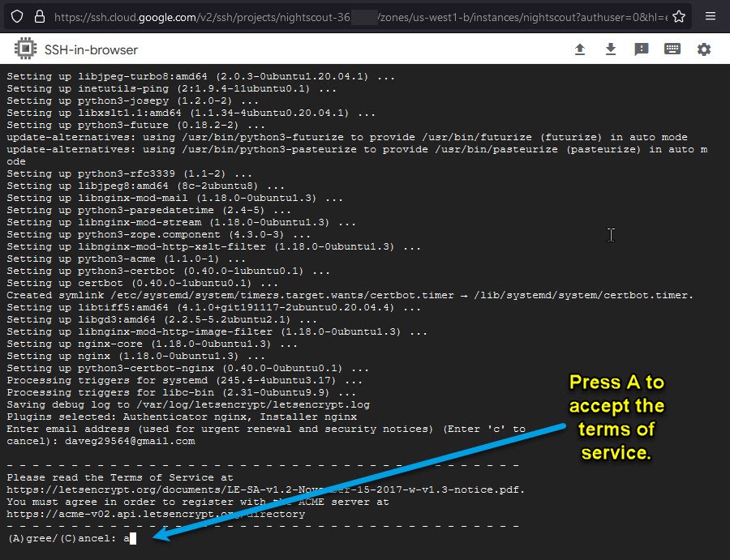Show site info via padlock icon
The image size is (730, 560).
coord(40,16)
